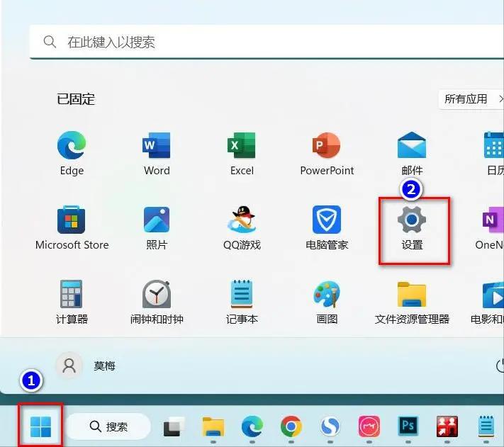Click the 在此键入以搜索 search field
504x447 pixels.
tap(267, 42)
